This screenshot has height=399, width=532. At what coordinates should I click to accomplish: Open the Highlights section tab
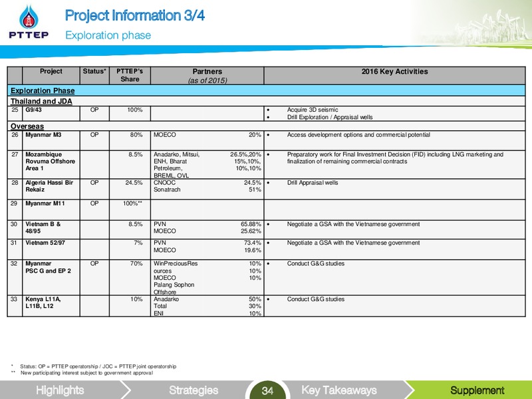pyautogui.click(x=60, y=390)
